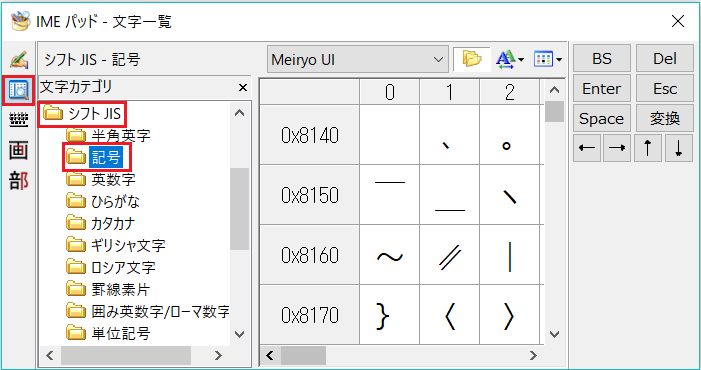
Task: Click the Space button
Action: pyautogui.click(x=602, y=118)
